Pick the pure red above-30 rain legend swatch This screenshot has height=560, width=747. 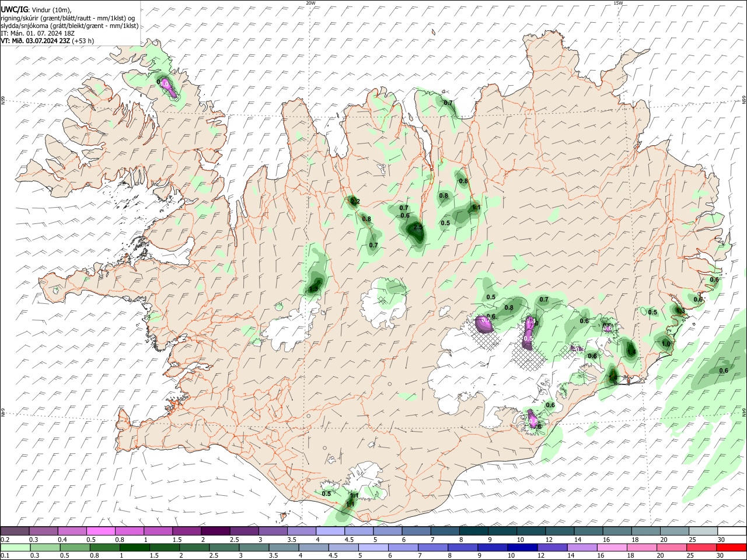click(731, 547)
